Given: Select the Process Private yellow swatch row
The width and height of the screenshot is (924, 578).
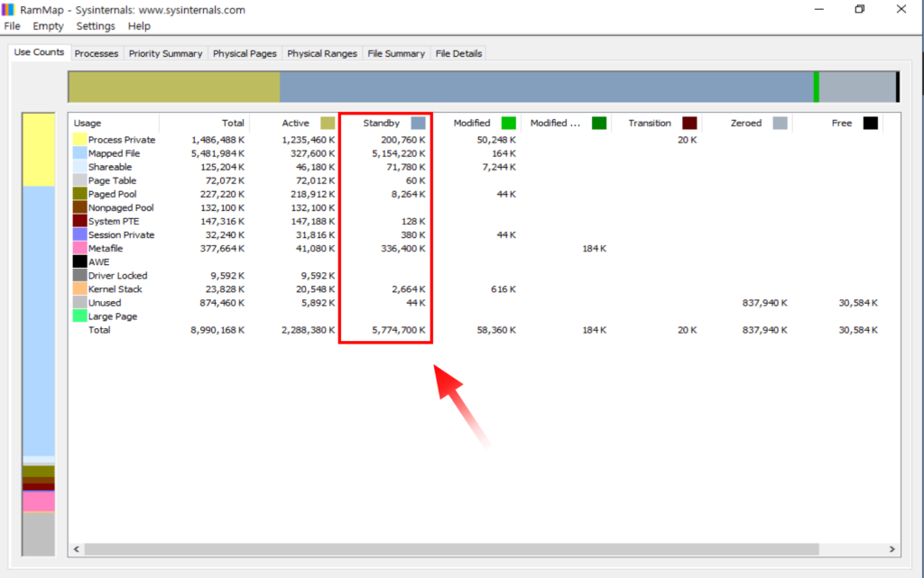Looking at the screenshot, I should click(x=80, y=140).
